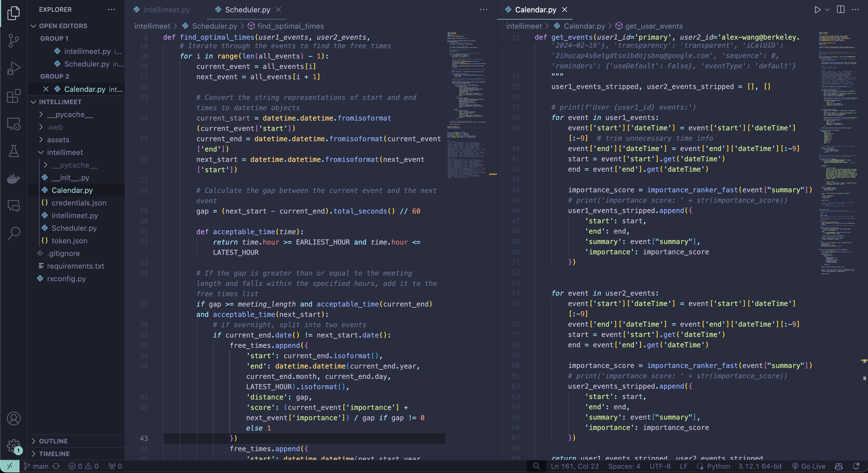868x473 pixels.
Task: Open the Extensions view
Action: click(13, 96)
